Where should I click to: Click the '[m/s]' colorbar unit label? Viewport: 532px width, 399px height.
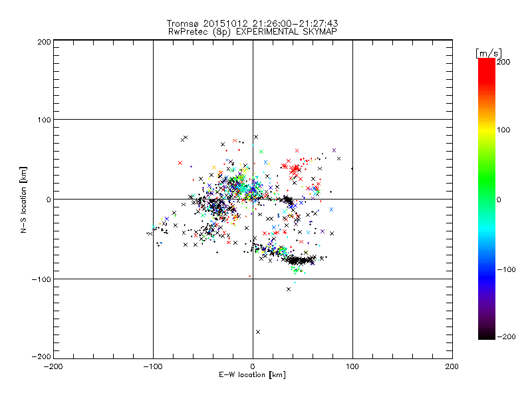489,54
